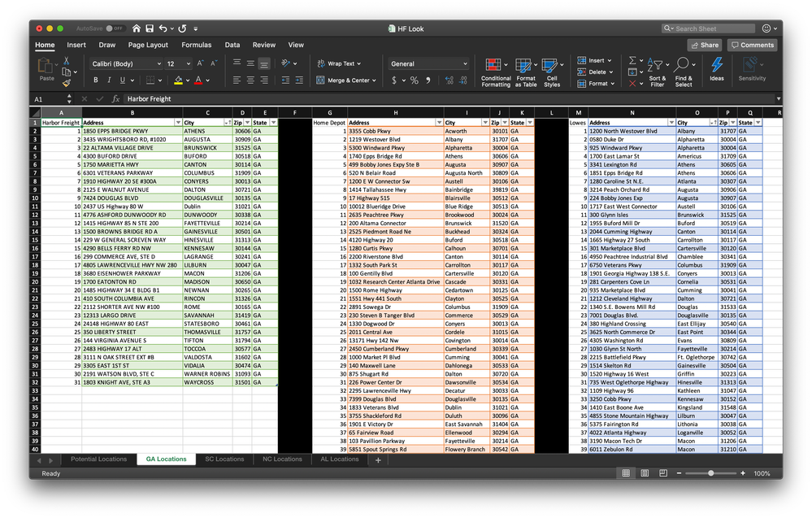Switch to the Formulas ribbon tab
Image resolution: width=812 pixels, height=518 pixels.
click(x=196, y=45)
